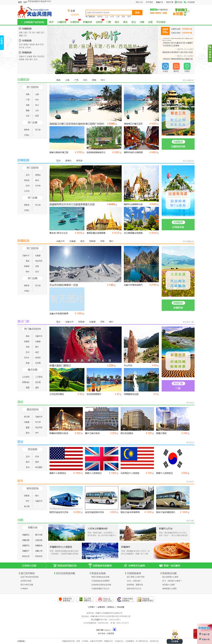212x644 pixels.
Task: Click the search keyword input field
Action: point(109,13)
